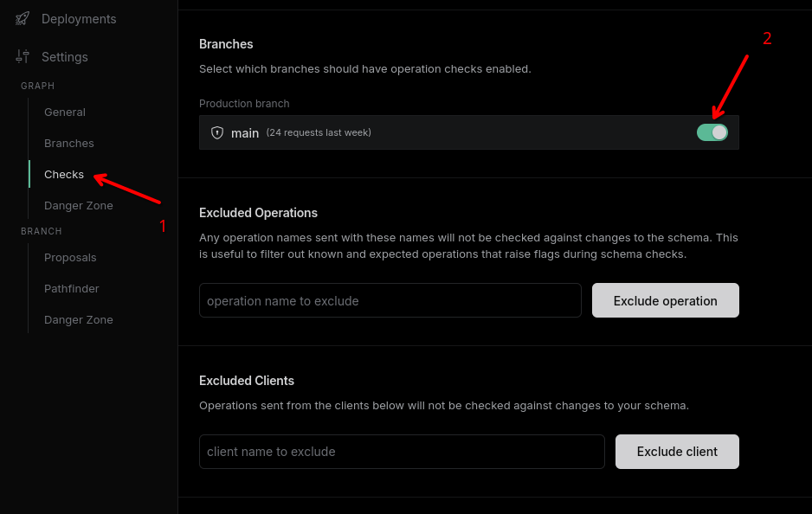
Task: Click the shield icon next to main branch
Action: pyautogui.click(x=217, y=132)
